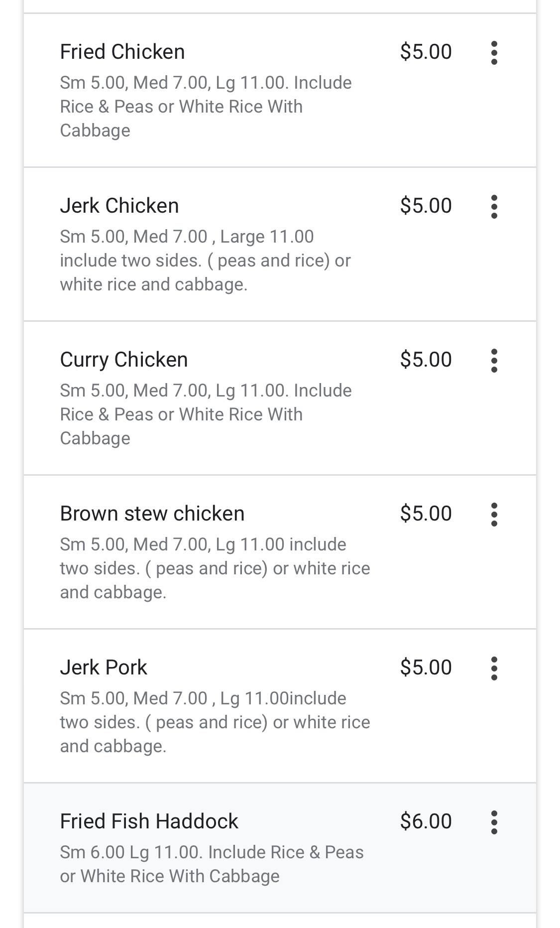Tap the Brown stew chicken description text
Viewport: 560px width, 928px height.
(x=215, y=568)
